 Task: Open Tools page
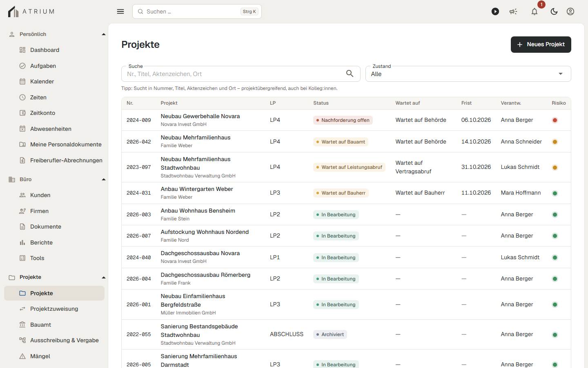(54, 258)
